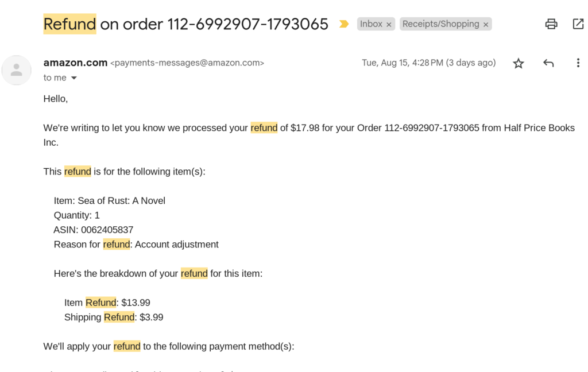The image size is (588, 372).
Task: Click the payments-messages@amazon.com address
Action: click(187, 63)
